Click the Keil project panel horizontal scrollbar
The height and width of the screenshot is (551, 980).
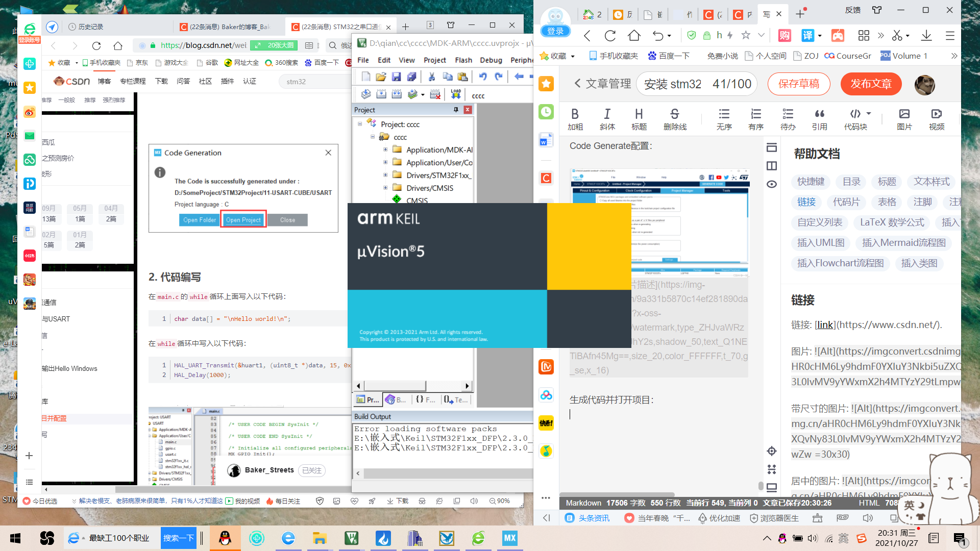click(412, 386)
